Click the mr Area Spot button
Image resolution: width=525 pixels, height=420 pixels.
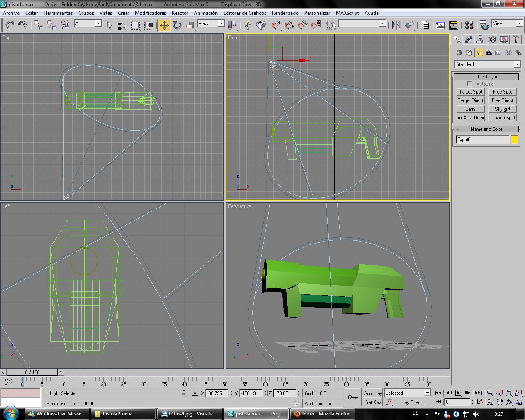(502, 118)
